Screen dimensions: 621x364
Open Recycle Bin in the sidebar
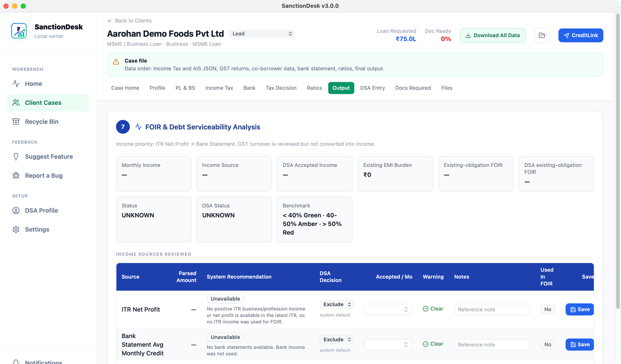click(x=48, y=121)
